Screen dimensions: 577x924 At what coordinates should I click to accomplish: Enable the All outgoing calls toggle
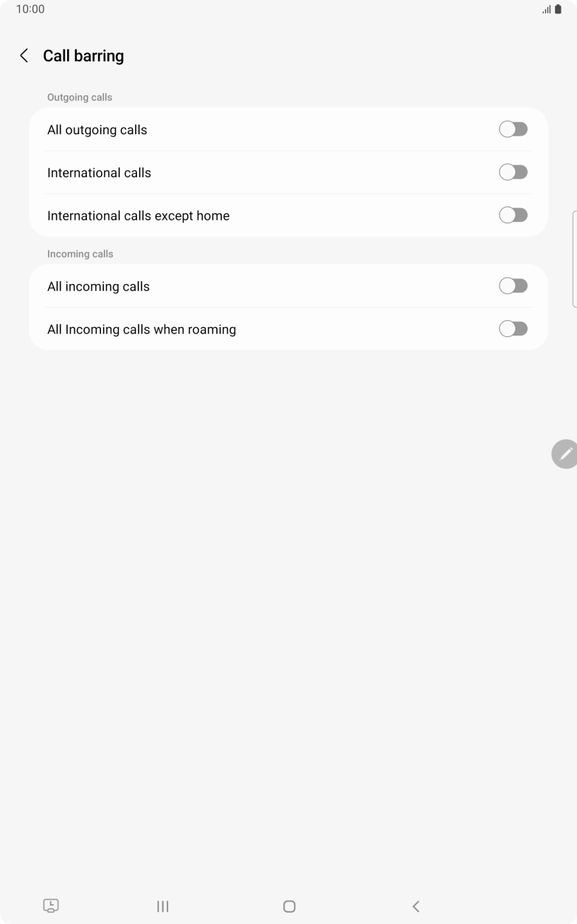[x=513, y=129]
